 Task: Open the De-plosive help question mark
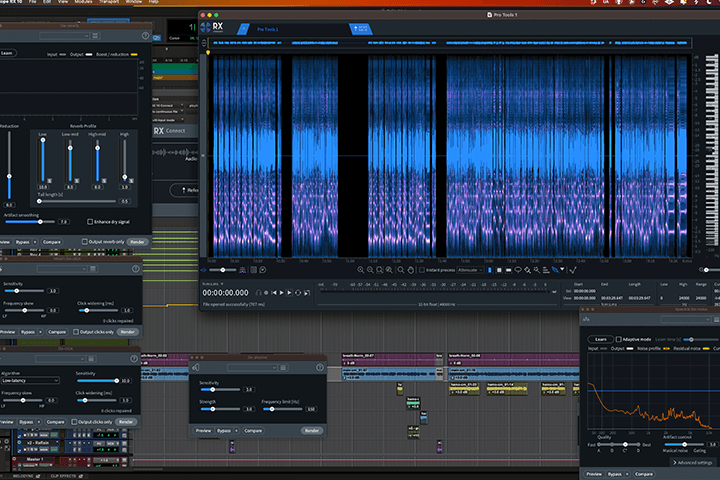[320, 367]
